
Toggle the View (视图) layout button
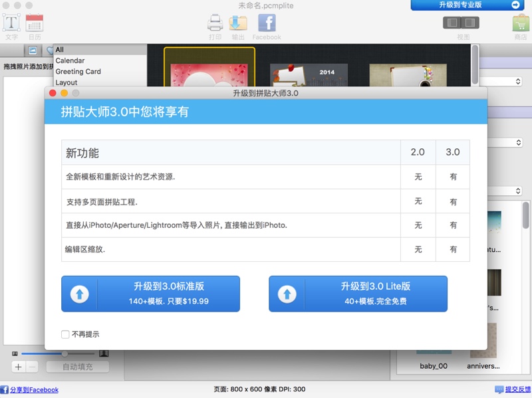coord(461,23)
